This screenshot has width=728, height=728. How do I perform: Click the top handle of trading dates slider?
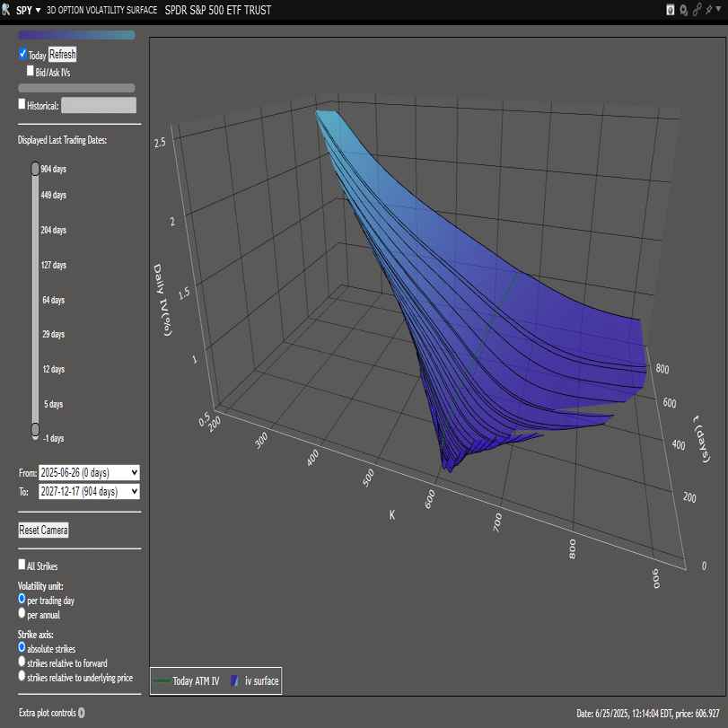pos(35,169)
